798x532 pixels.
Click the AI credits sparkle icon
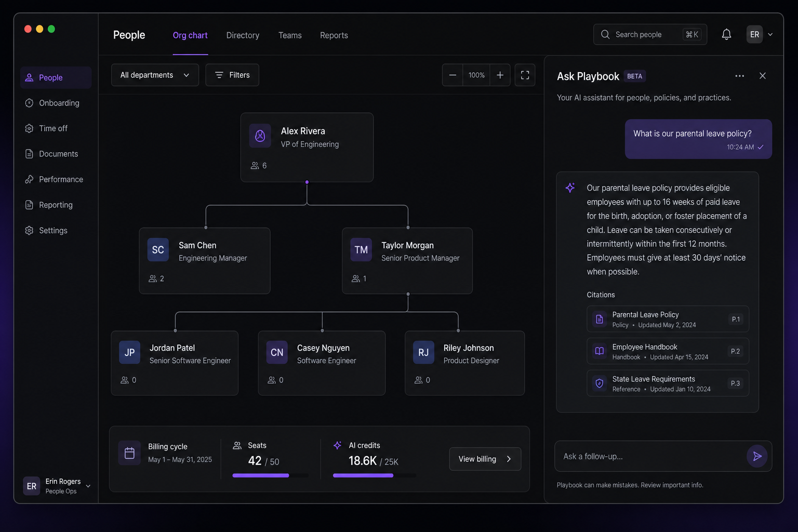point(338,445)
